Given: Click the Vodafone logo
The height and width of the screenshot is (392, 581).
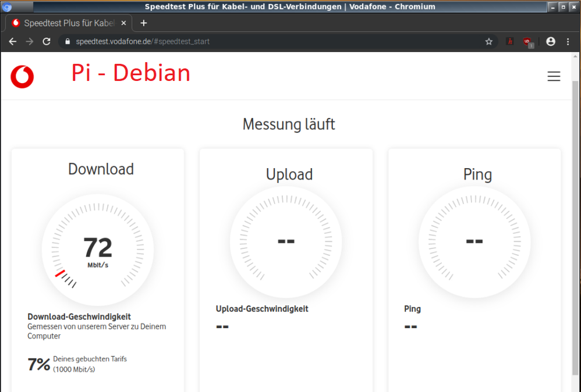Looking at the screenshot, I should click(x=22, y=77).
